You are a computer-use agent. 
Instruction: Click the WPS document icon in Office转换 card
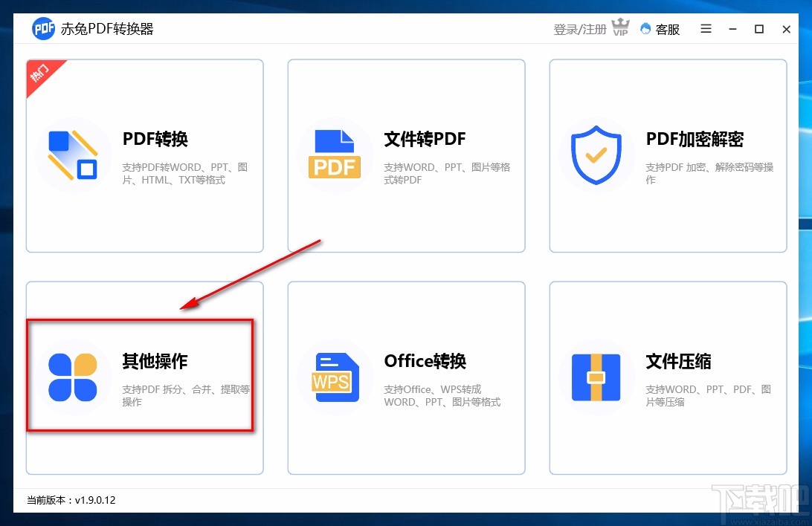335,377
